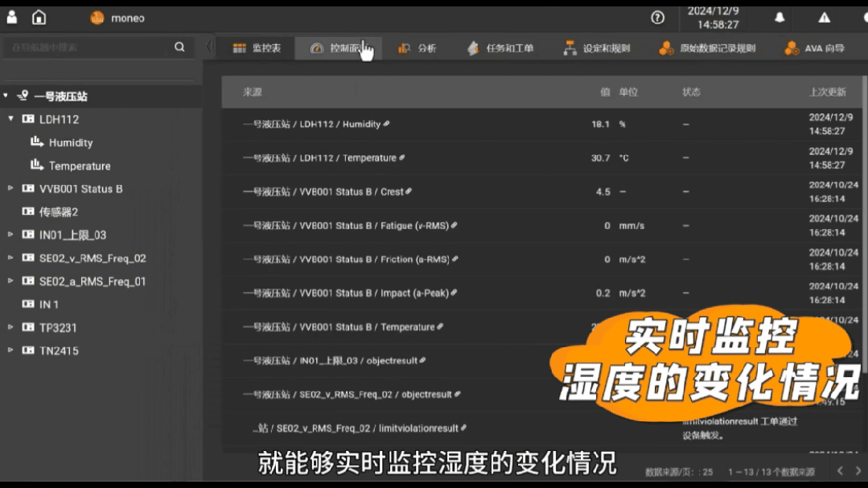Screen dimensions: 868x488
Task: Collapse the left navigation panel
Action: pos(209,47)
